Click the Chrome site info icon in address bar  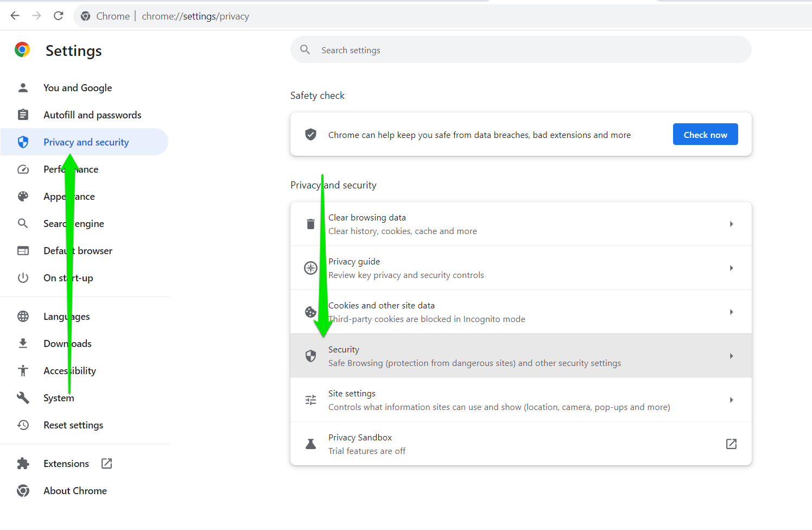coord(85,16)
